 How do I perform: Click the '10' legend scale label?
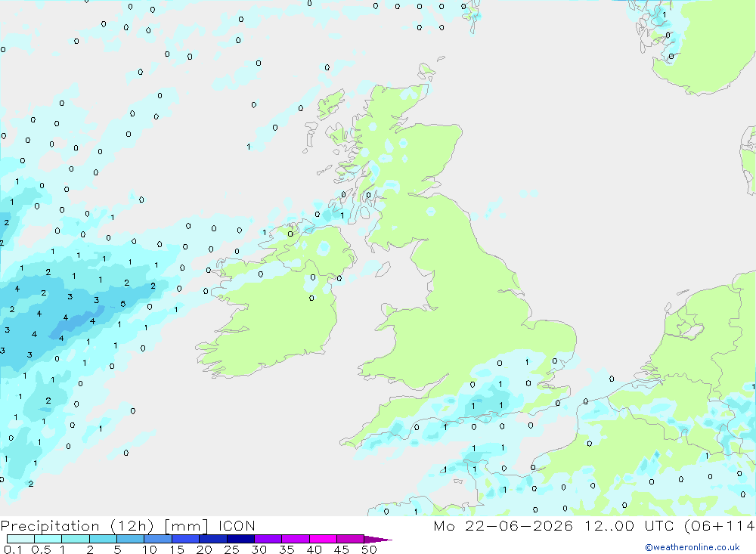149,549
